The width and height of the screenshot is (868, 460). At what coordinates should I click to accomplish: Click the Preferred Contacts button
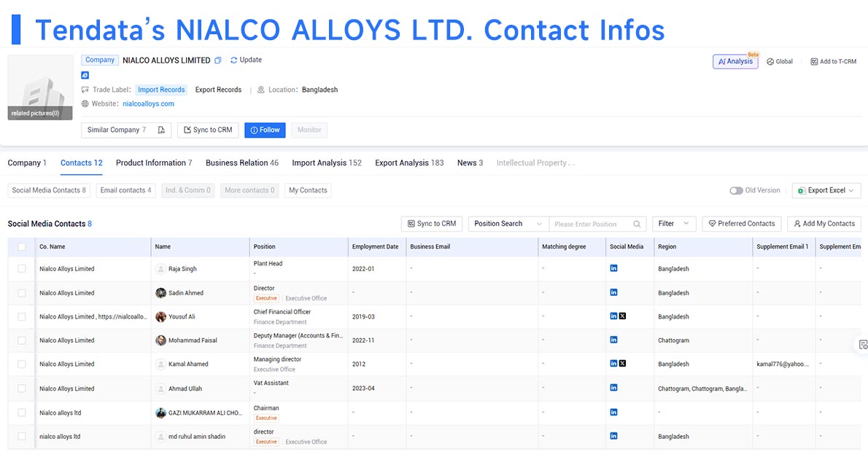pyautogui.click(x=742, y=224)
